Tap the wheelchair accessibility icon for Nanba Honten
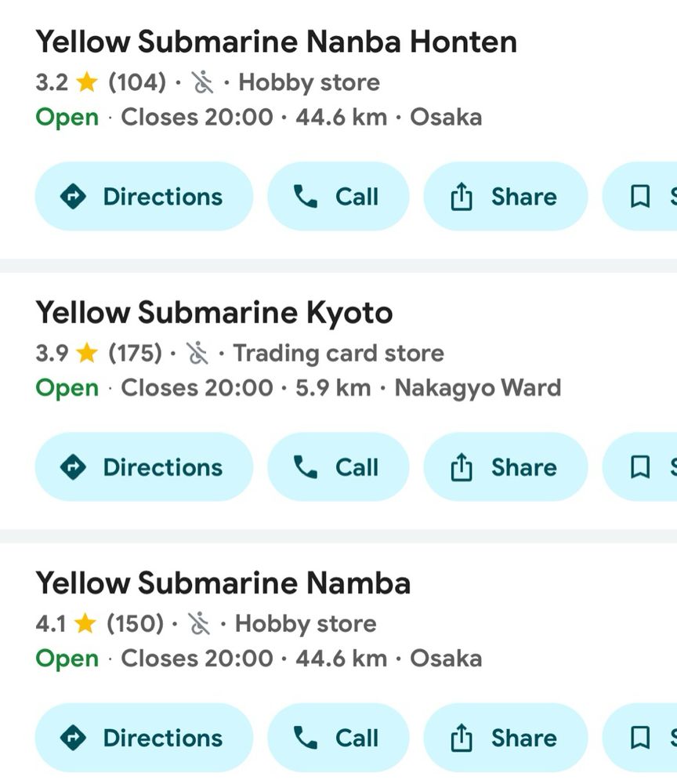This screenshot has width=677, height=784. coord(203,82)
